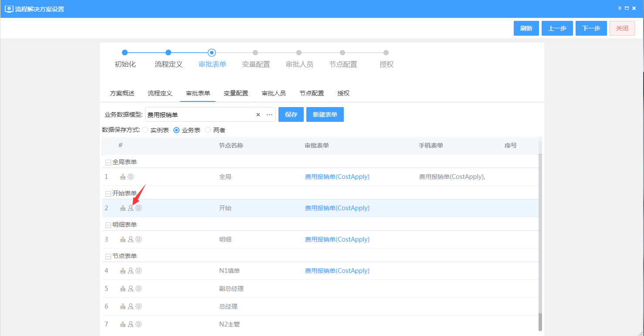Collapse the 明细表单 group
Screen dimensions: 644x336
[108, 225]
